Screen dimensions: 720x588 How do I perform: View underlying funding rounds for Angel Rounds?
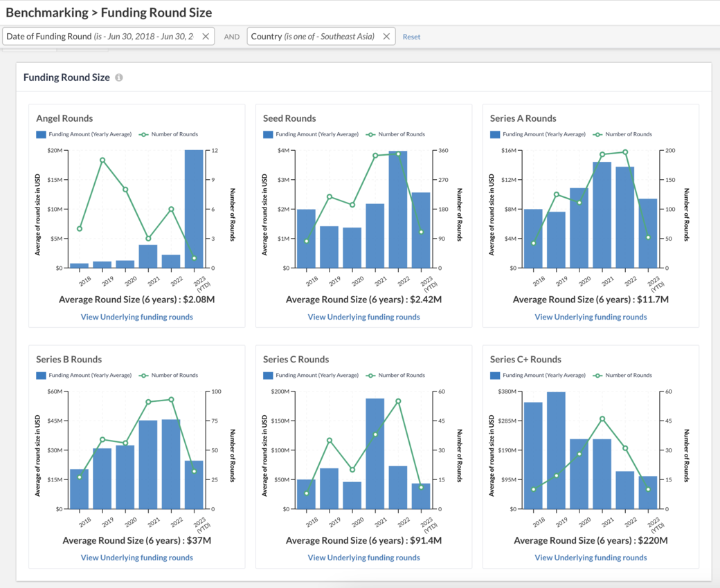pyautogui.click(x=136, y=317)
